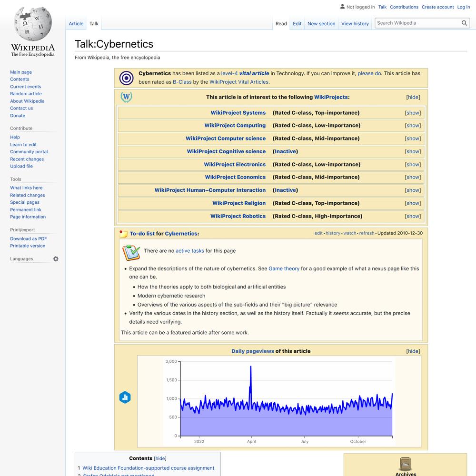
Task: Open the New section tab
Action: pyautogui.click(x=321, y=24)
